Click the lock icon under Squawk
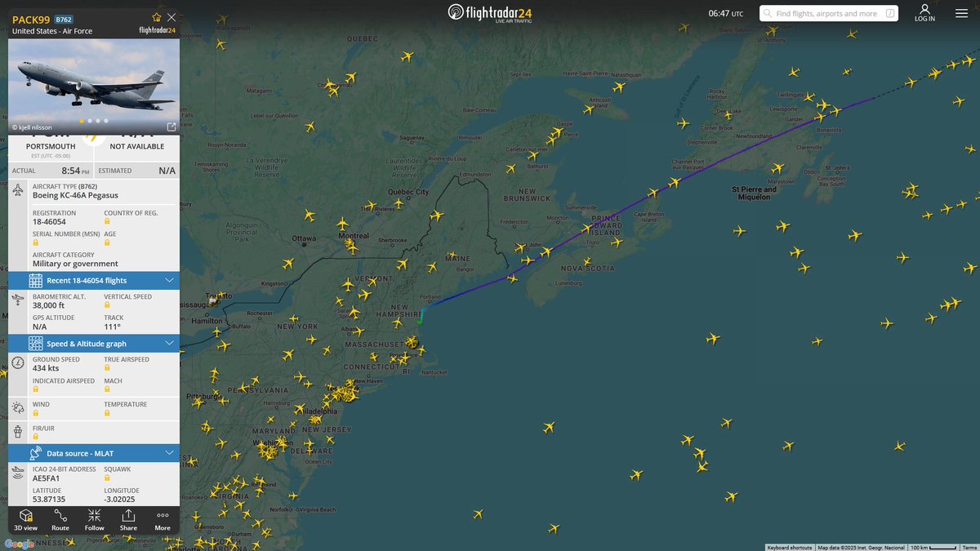Image resolution: width=980 pixels, height=551 pixels. (107, 478)
